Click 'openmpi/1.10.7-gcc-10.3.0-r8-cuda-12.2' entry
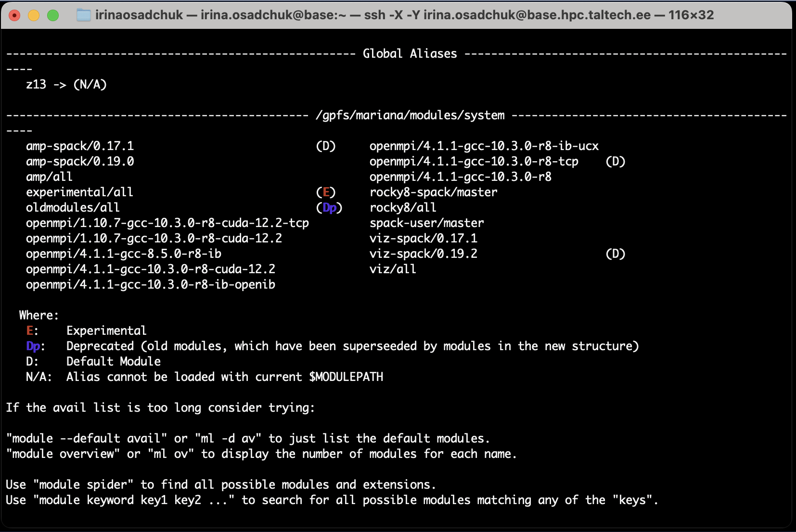 click(x=154, y=239)
